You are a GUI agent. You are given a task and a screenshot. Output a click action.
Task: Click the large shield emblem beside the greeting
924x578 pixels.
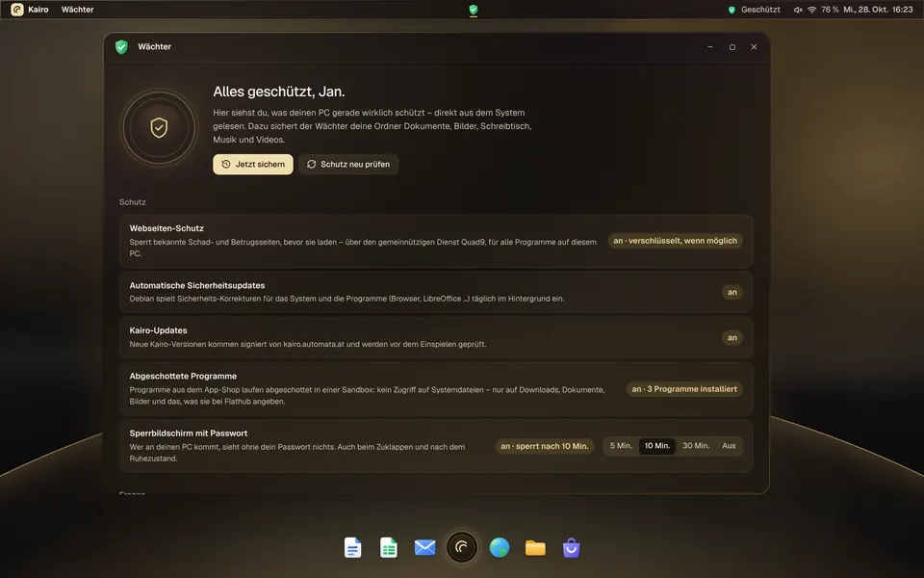(x=159, y=127)
